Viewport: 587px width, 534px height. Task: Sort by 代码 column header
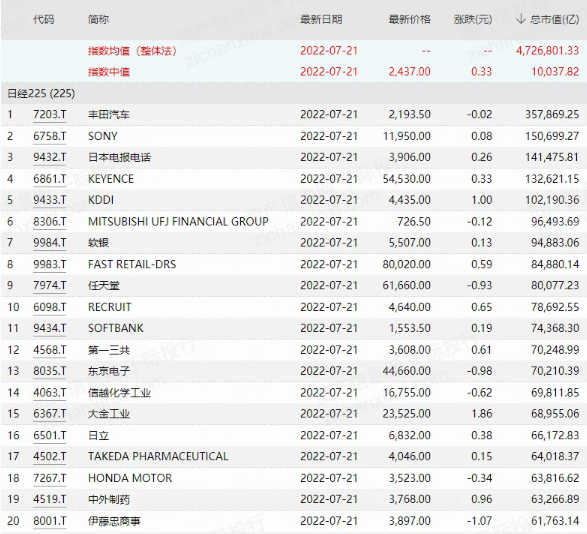pos(43,19)
